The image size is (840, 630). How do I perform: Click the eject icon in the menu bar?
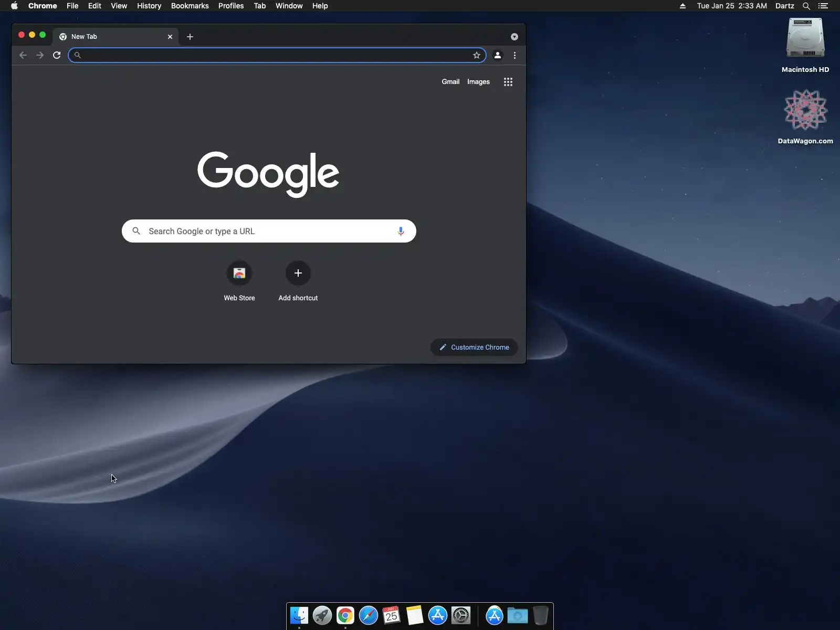[682, 6]
